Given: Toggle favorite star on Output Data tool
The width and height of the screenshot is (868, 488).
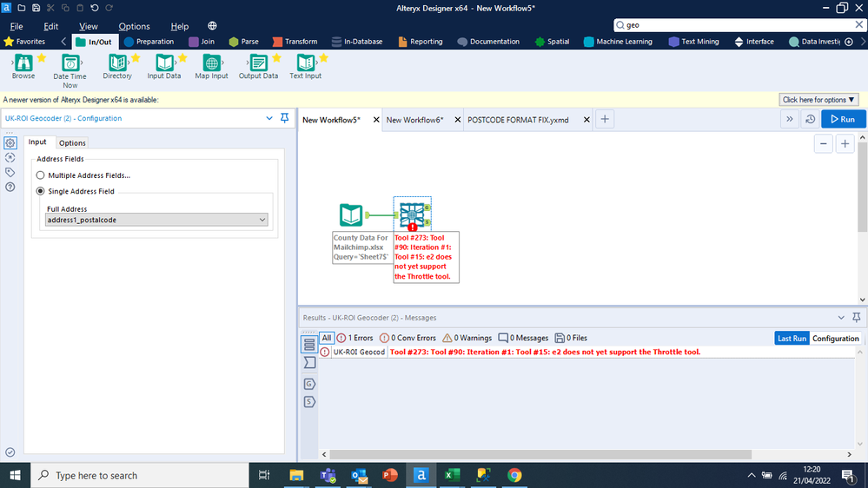Looking at the screenshot, I should click(277, 57).
